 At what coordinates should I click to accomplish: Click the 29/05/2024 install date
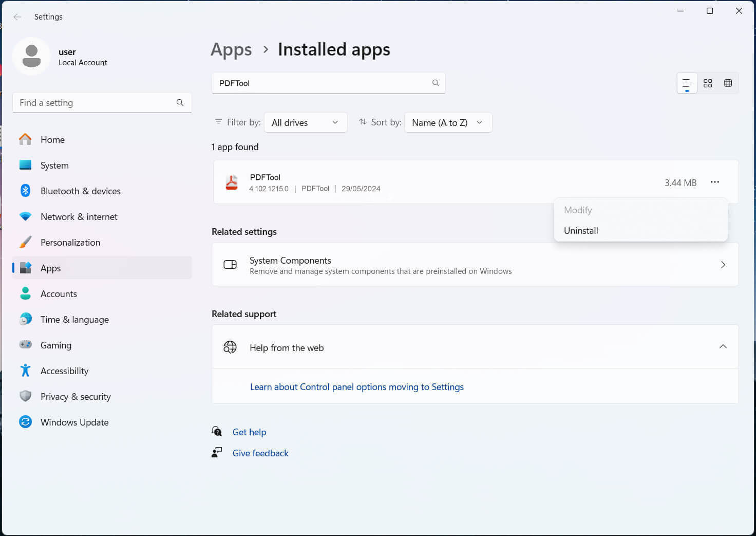[361, 189]
